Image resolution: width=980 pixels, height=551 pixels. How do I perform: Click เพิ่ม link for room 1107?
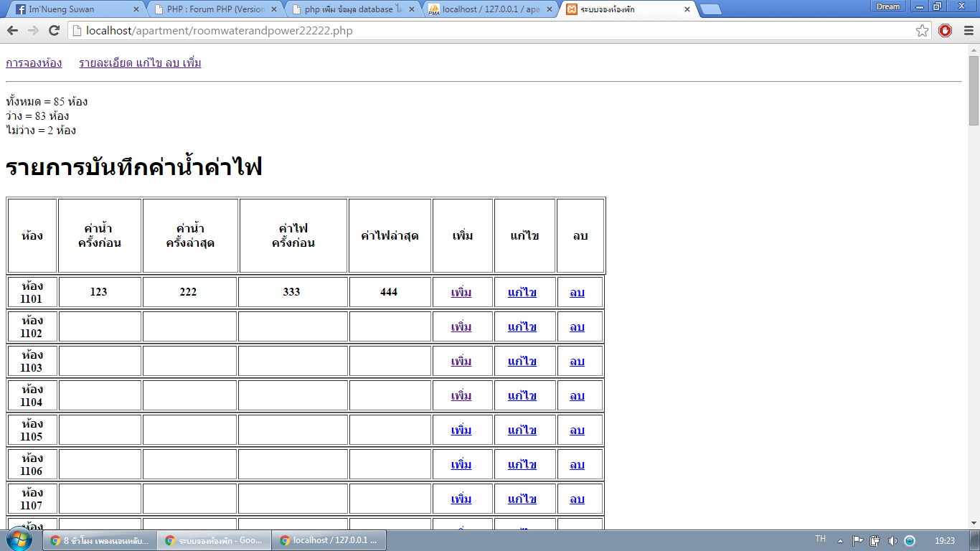(x=461, y=499)
